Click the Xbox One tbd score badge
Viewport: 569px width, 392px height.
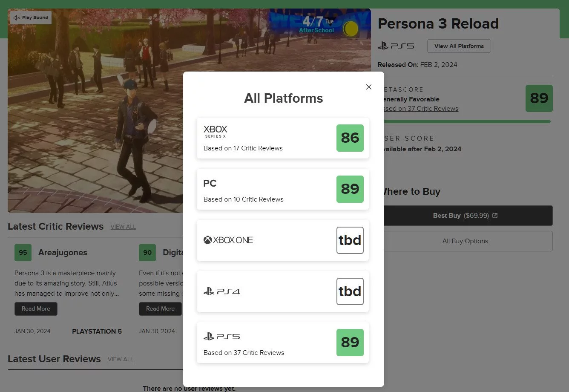pyautogui.click(x=350, y=240)
